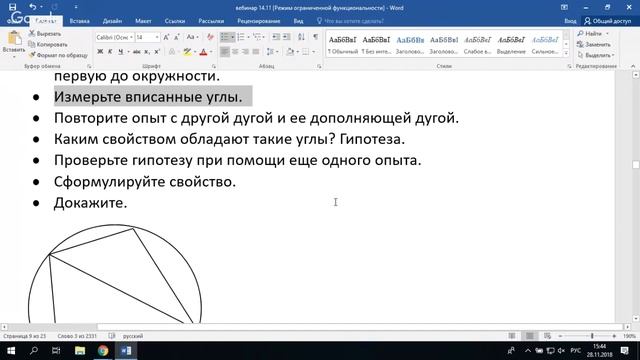Click the Find (Найти) button

pyautogui.click(x=593, y=33)
